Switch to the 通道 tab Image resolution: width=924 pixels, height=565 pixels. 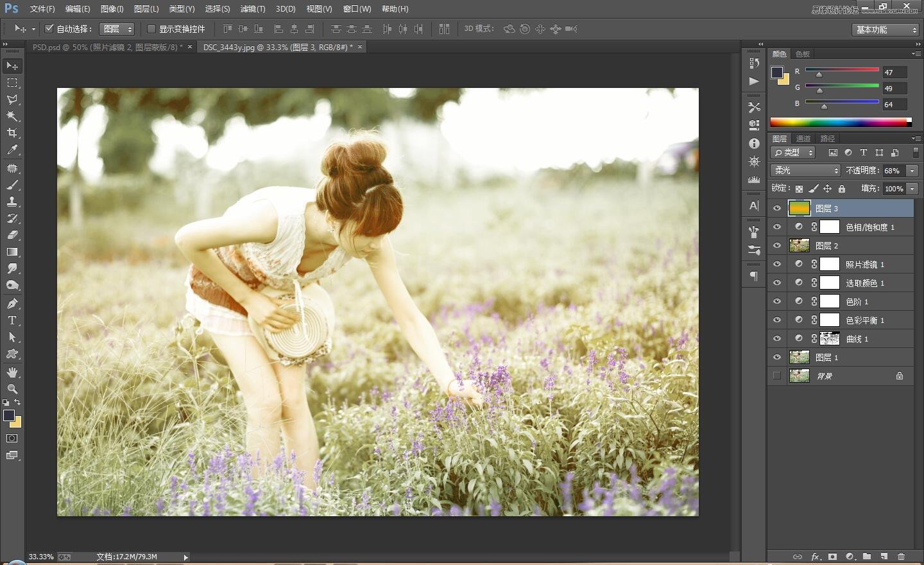pos(803,138)
